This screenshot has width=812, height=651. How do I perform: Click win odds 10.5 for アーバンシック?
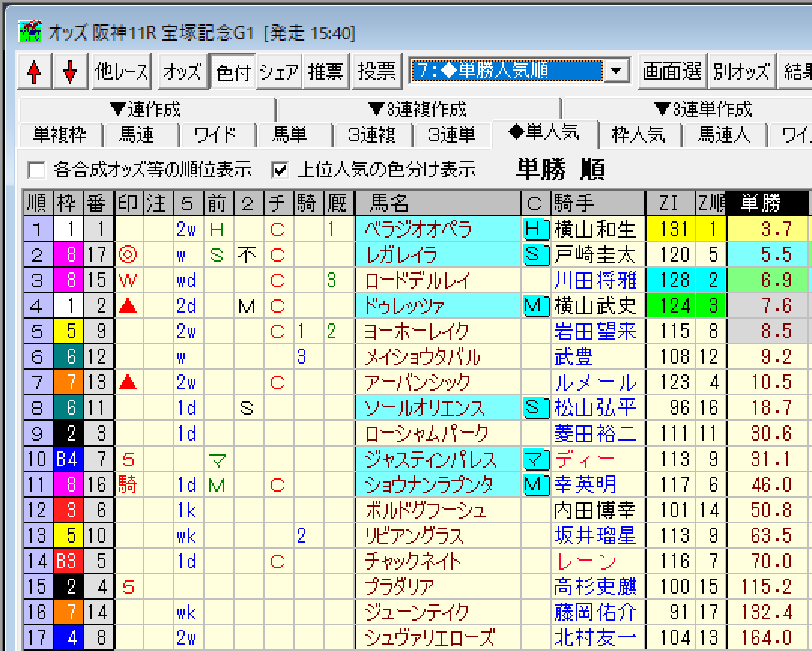(768, 382)
